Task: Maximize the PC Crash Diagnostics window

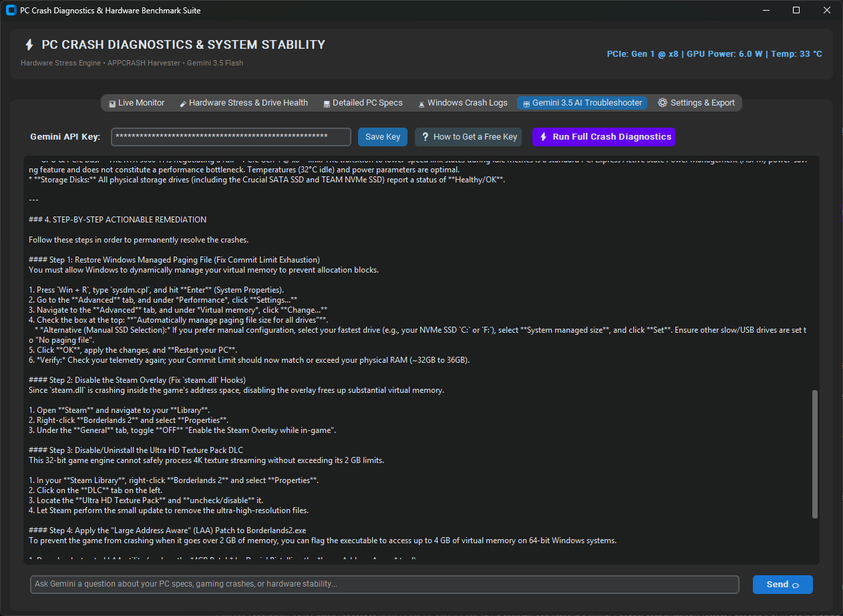Action: pyautogui.click(x=796, y=10)
